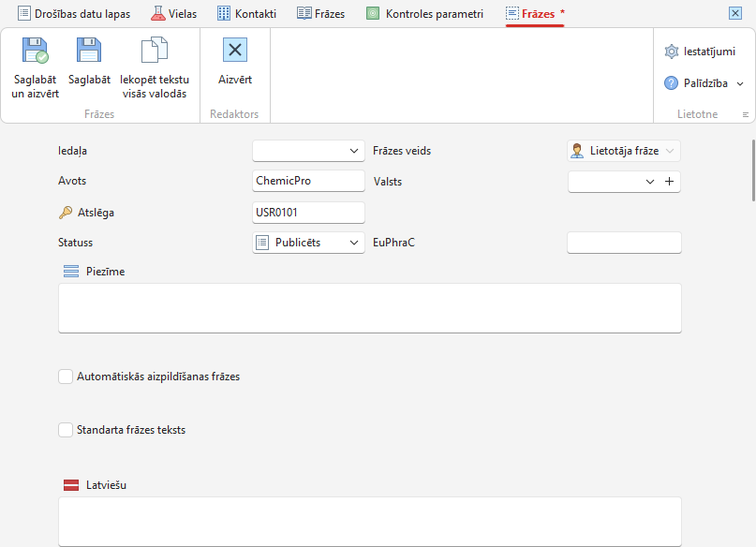
Task: Expand the Statuss Publicēts dropdown
Action: click(x=308, y=243)
